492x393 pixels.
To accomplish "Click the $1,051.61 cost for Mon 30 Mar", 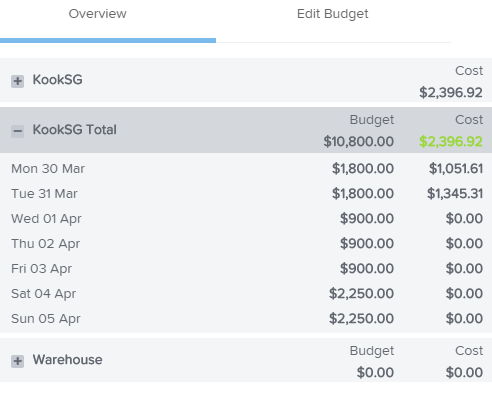I will tap(456, 169).
